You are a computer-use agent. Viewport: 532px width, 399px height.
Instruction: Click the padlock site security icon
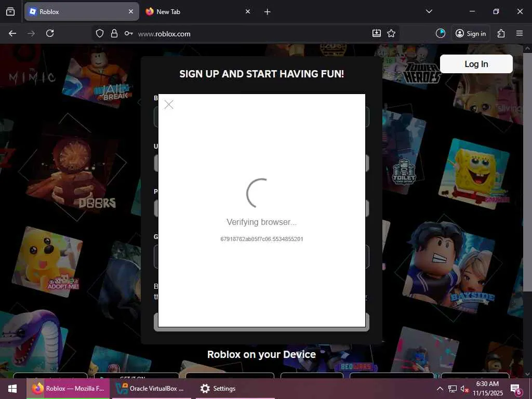pos(114,33)
